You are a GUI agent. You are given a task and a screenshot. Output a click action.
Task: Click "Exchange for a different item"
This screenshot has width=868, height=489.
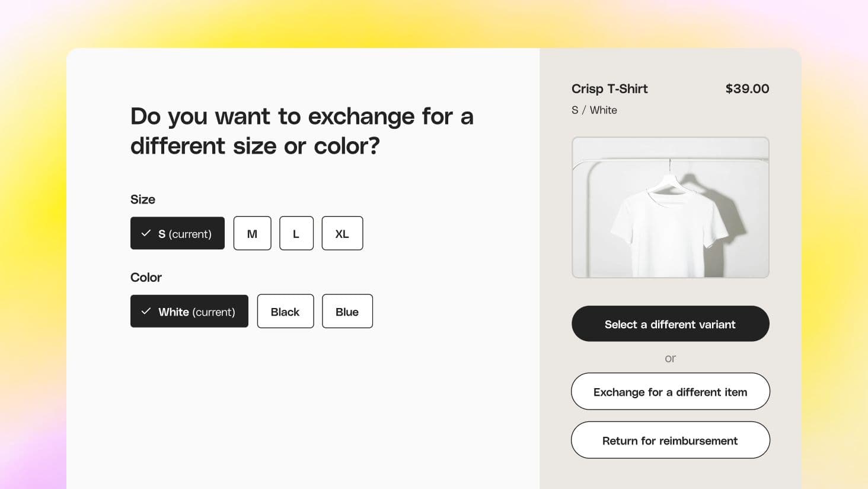point(670,392)
